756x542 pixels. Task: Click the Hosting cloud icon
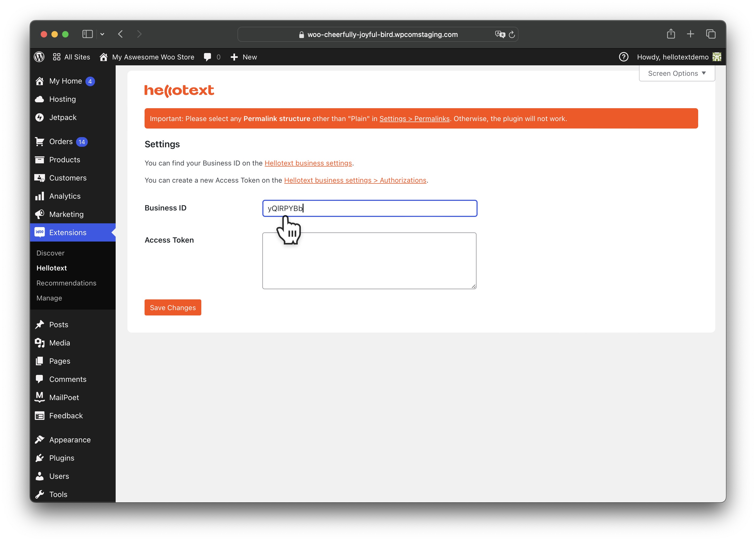click(40, 99)
